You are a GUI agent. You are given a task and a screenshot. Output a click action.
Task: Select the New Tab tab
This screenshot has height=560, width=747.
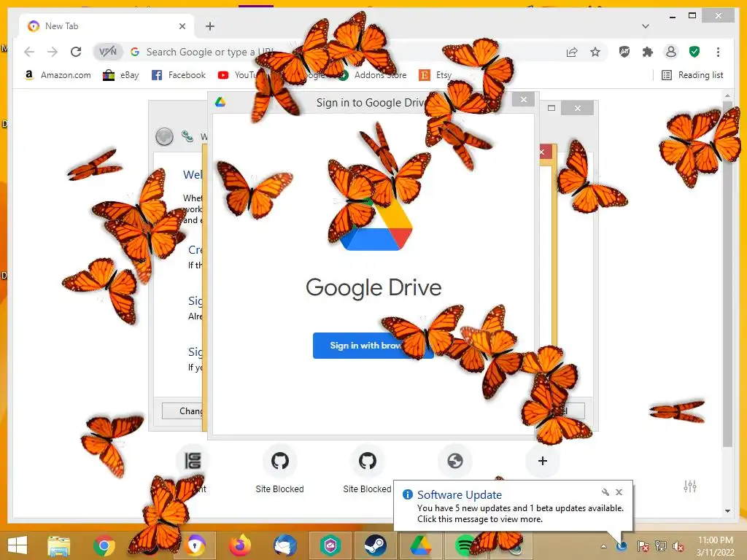coord(106,26)
